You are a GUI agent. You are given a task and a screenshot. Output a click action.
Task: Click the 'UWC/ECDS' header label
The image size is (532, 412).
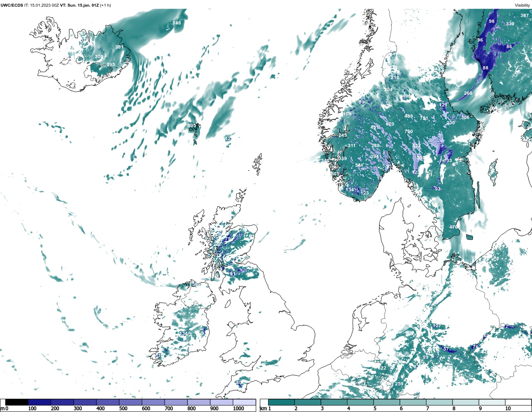pyautogui.click(x=12, y=5)
